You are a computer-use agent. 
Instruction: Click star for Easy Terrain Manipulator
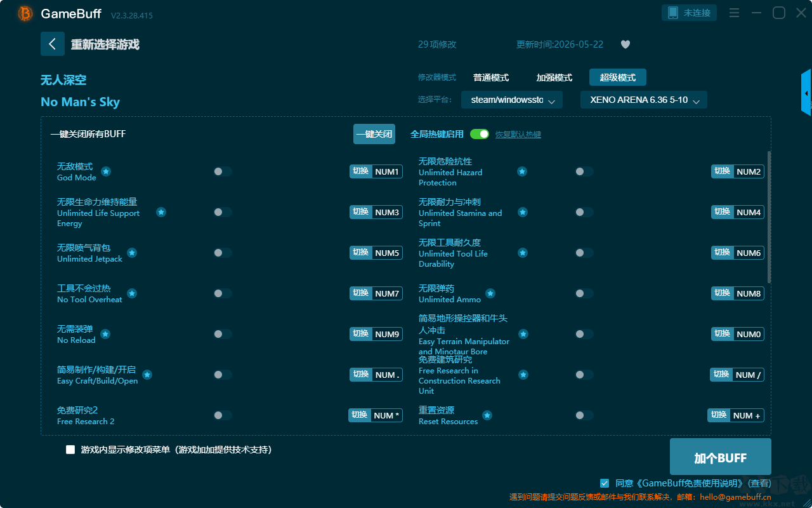[x=523, y=334]
